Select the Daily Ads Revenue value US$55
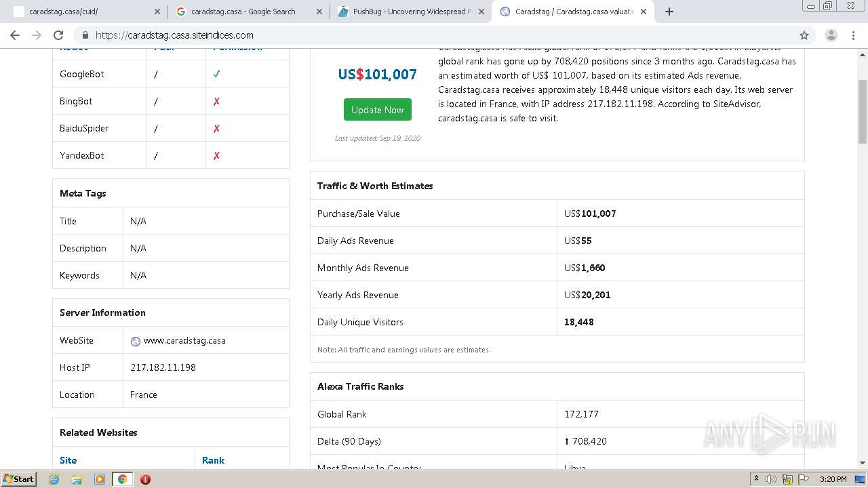 578,241
